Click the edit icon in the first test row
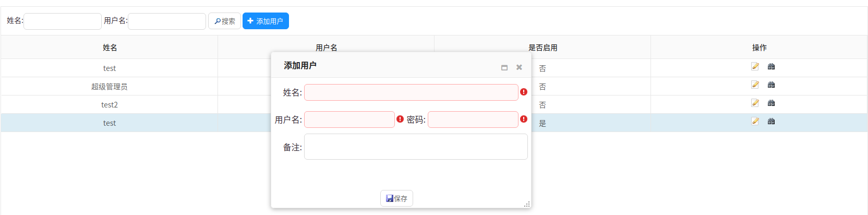This screenshot has height=215, width=868. coord(755,66)
